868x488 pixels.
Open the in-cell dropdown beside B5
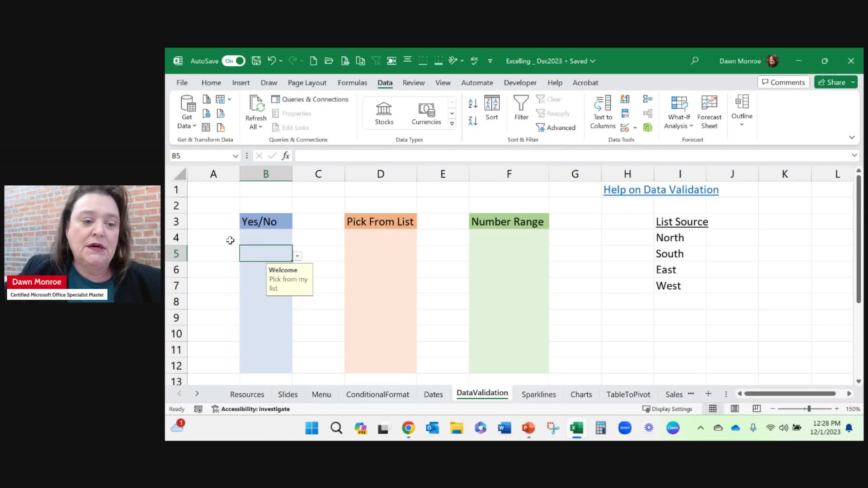coord(297,255)
